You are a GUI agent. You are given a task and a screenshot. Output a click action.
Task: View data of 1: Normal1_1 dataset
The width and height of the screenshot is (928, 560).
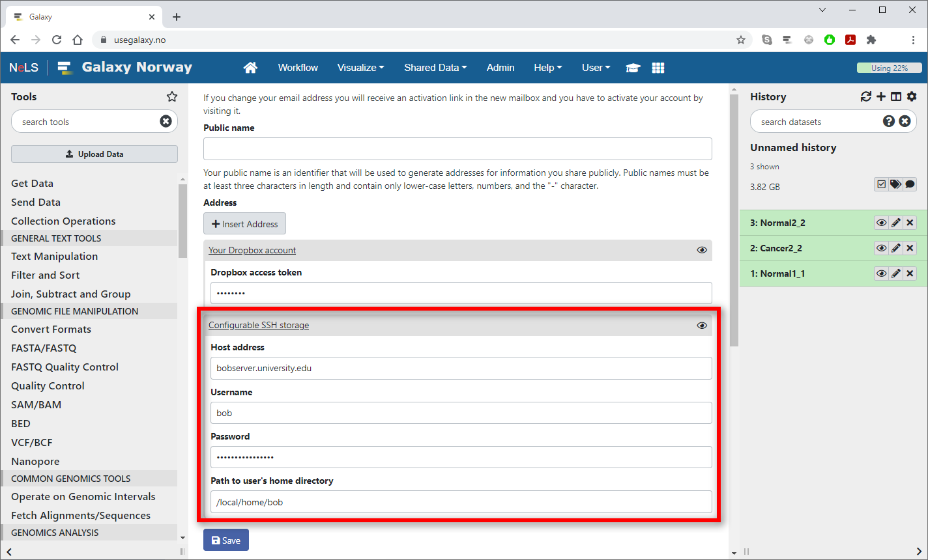pos(881,273)
